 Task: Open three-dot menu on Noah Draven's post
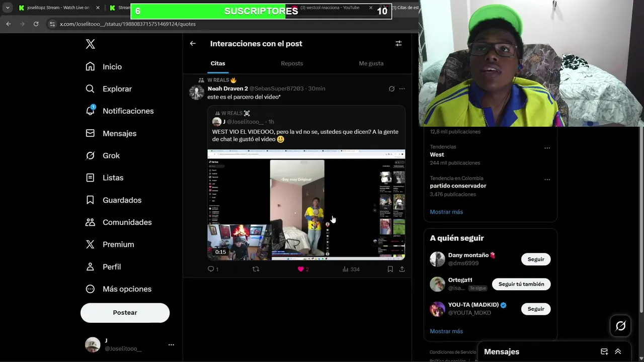[402, 89]
